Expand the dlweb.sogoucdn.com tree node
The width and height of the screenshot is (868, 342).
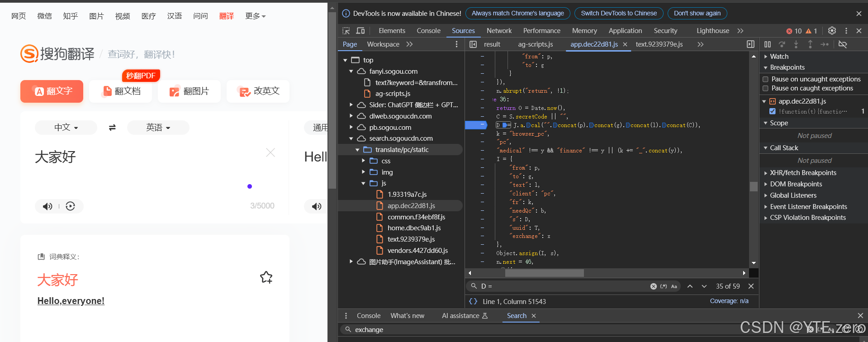(x=351, y=116)
